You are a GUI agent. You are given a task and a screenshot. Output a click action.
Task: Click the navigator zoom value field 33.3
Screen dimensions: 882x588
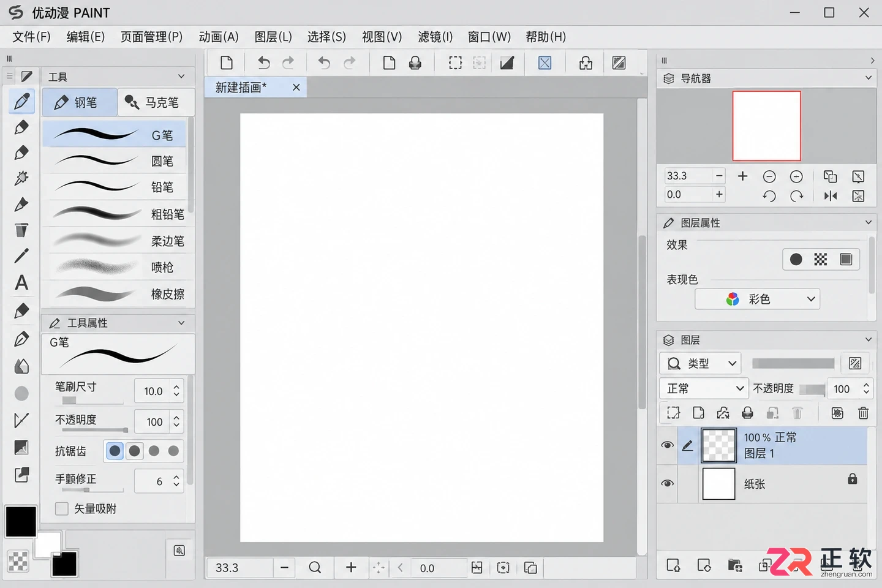coord(688,176)
